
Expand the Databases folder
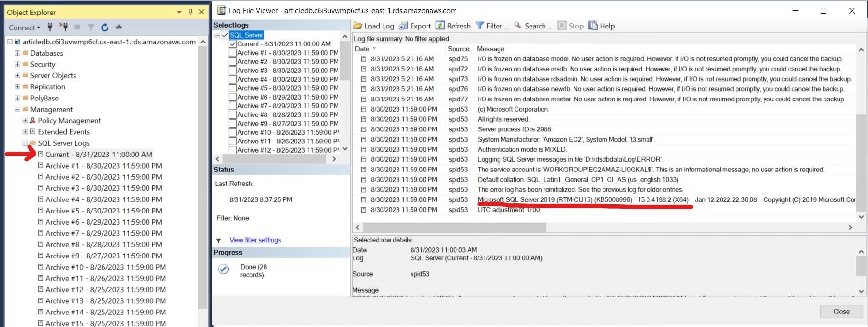(x=17, y=53)
